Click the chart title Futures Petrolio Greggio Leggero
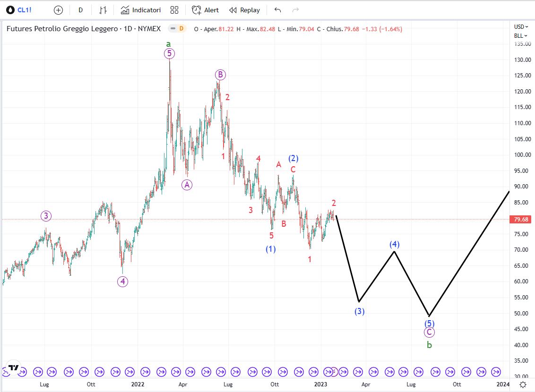The height and width of the screenshot is (392, 535). click(x=62, y=29)
